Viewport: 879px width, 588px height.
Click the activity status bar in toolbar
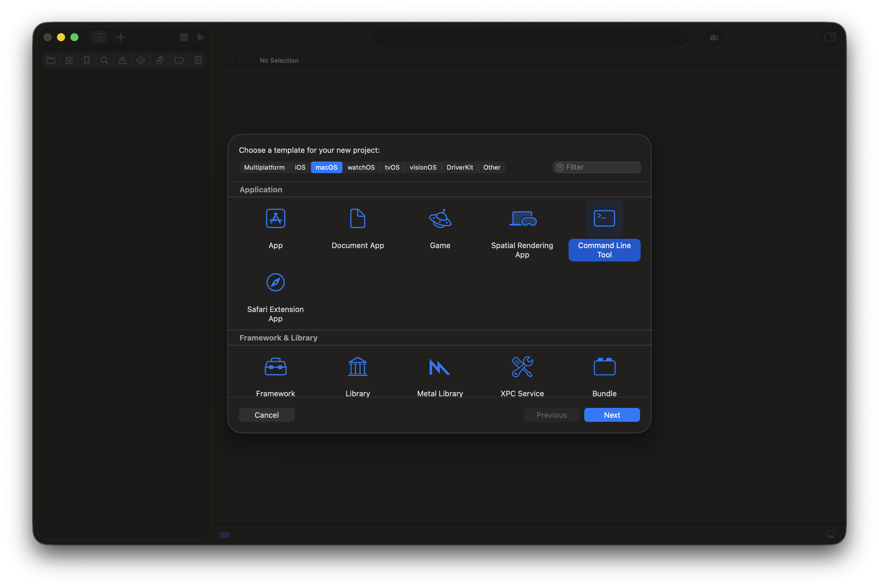tap(529, 37)
